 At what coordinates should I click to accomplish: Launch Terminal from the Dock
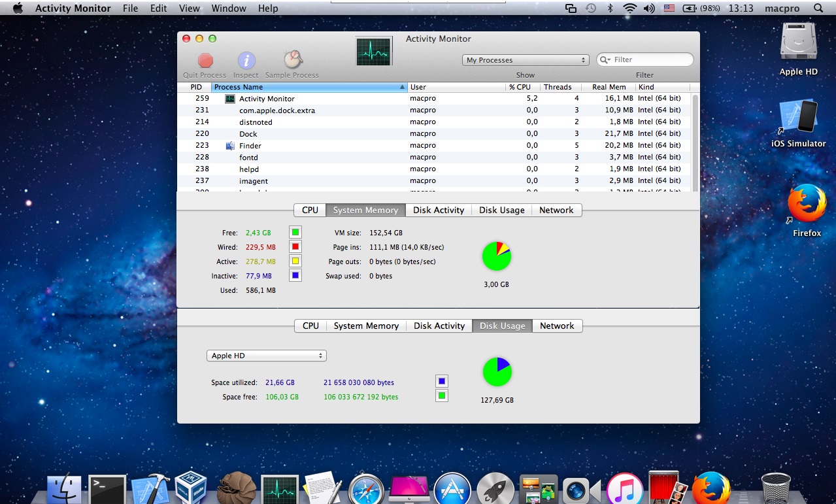(x=107, y=489)
